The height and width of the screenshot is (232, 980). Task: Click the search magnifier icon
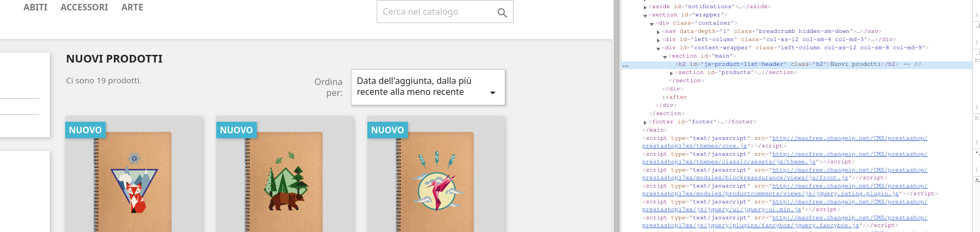coord(502,13)
